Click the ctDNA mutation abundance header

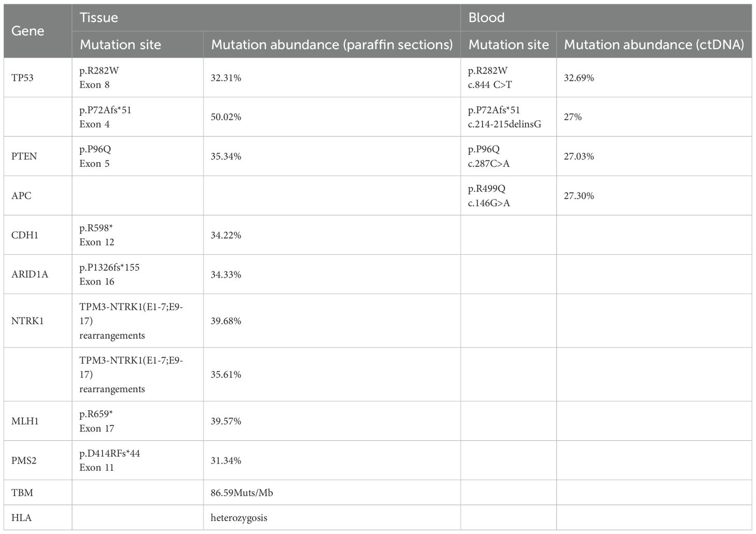point(654,45)
